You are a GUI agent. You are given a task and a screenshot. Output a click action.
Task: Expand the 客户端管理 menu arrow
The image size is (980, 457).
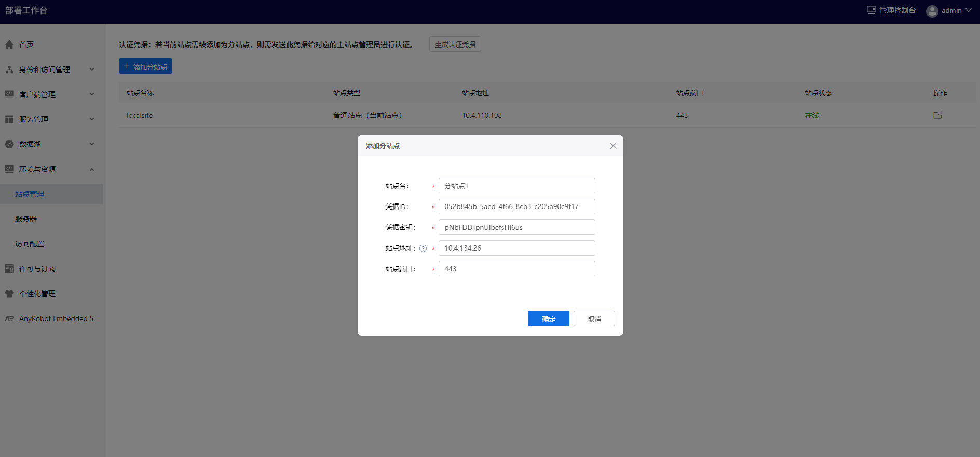pyautogui.click(x=92, y=94)
